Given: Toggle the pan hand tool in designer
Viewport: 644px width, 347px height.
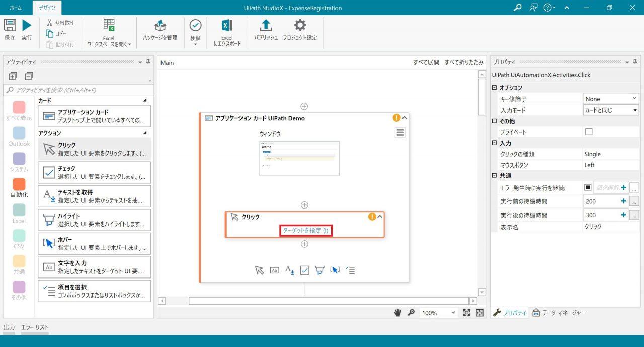Looking at the screenshot, I should point(397,313).
